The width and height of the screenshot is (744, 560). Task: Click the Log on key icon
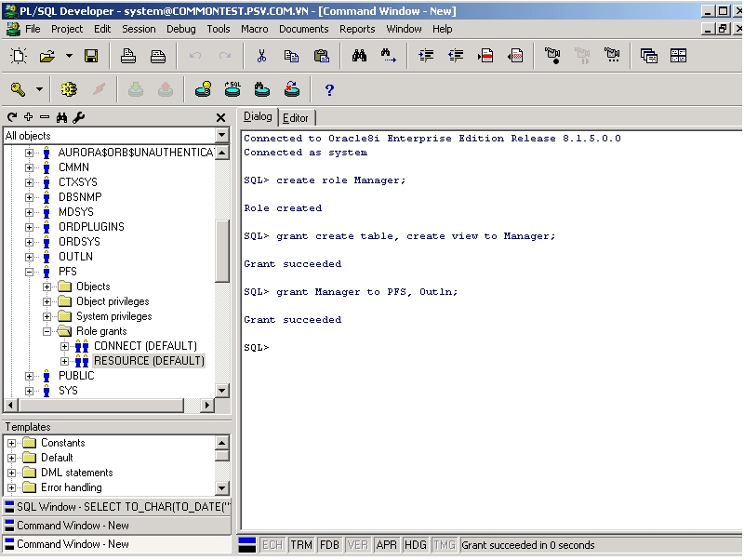point(19,89)
